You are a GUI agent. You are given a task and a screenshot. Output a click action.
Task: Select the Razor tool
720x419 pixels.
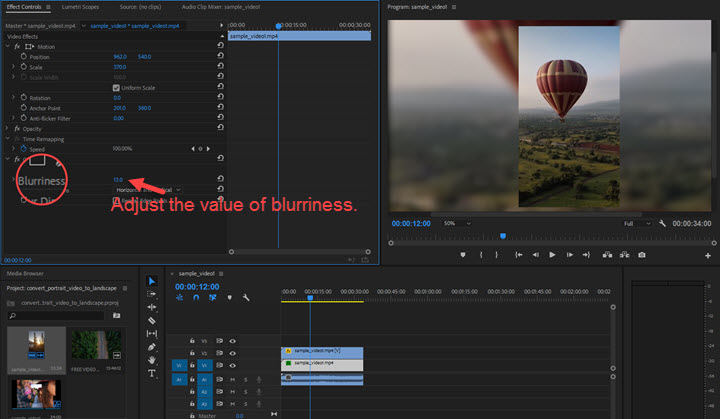152,320
